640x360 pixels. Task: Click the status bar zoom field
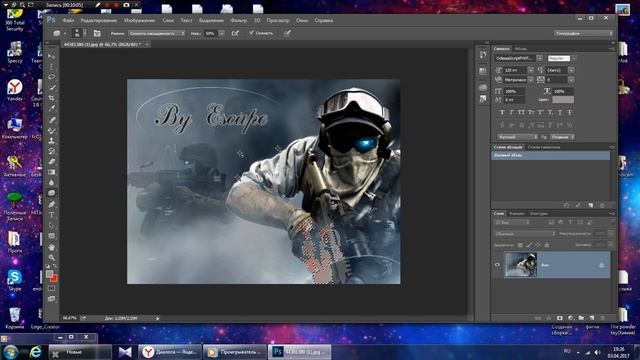point(69,318)
